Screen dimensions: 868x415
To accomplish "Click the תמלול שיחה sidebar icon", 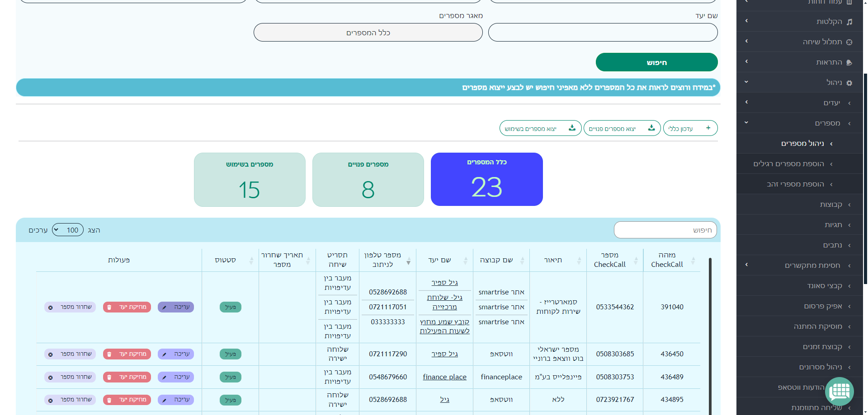I will (x=849, y=42).
